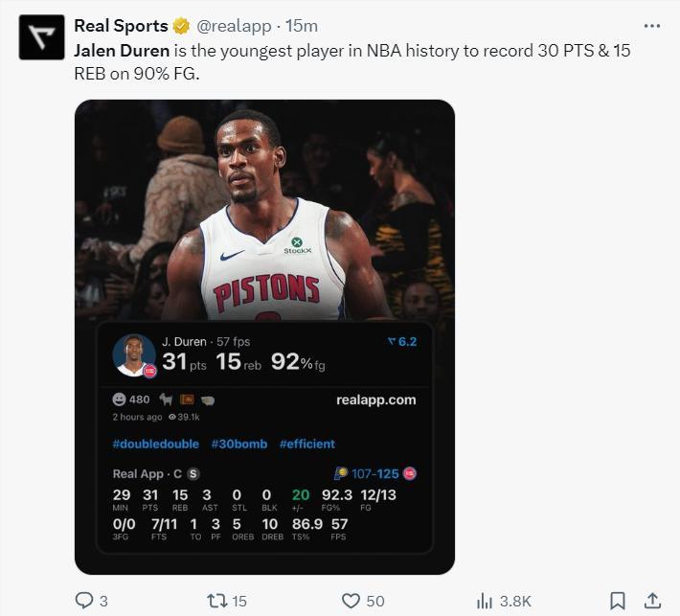This screenshot has width=680, height=616.
Task: Click the Jalen Duren bold name in tweet
Action: pos(122,50)
